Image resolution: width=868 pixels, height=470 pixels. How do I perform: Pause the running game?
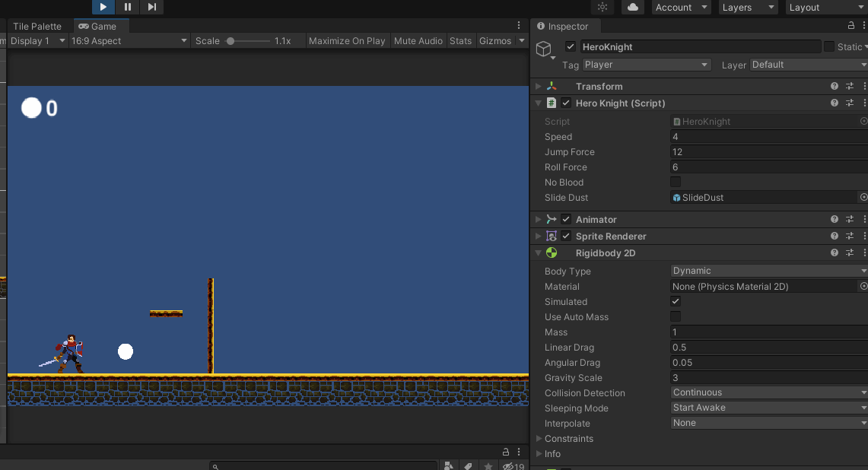[x=126, y=7]
